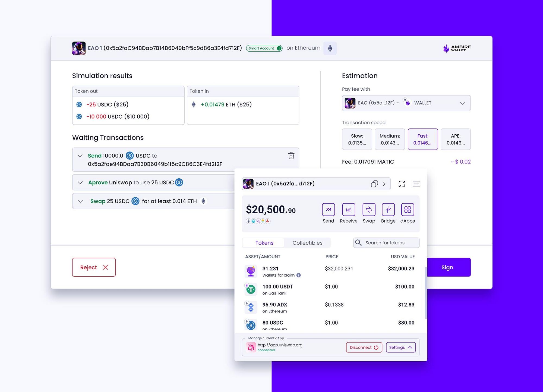Expand the dApp Settings menu

[x=401, y=347]
